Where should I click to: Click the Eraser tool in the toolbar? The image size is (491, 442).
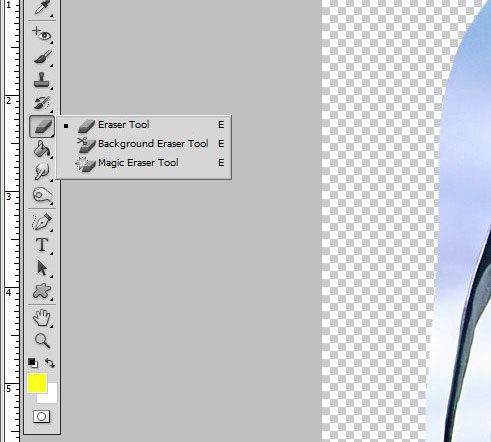pos(42,126)
